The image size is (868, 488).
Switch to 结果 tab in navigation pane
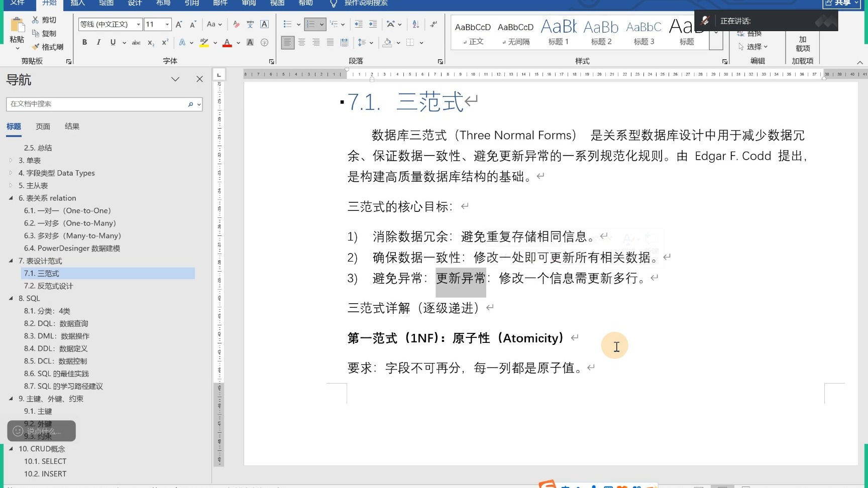(x=72, y=127)
